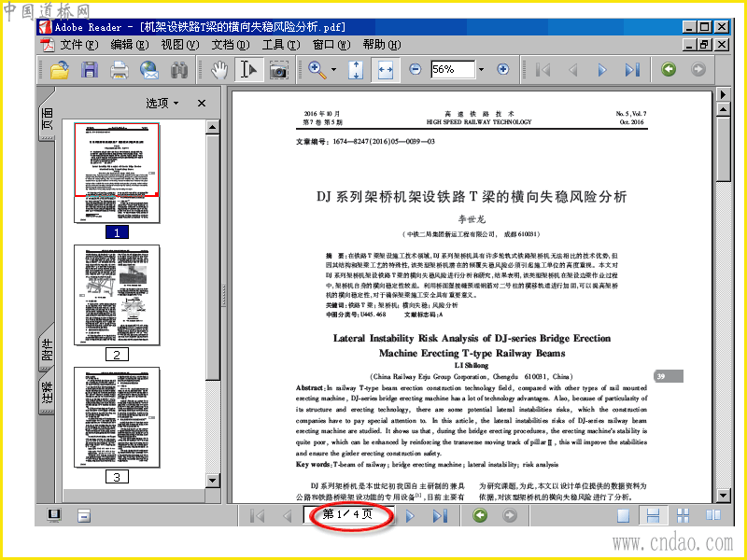747x560 pixels.
Task: Switch to Single Page layout
Action: pos(623,515)
